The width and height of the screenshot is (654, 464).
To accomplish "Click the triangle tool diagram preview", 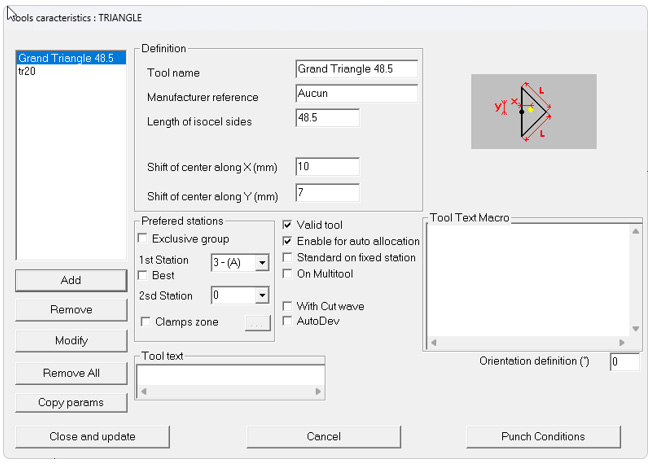I will click(533, 111).
